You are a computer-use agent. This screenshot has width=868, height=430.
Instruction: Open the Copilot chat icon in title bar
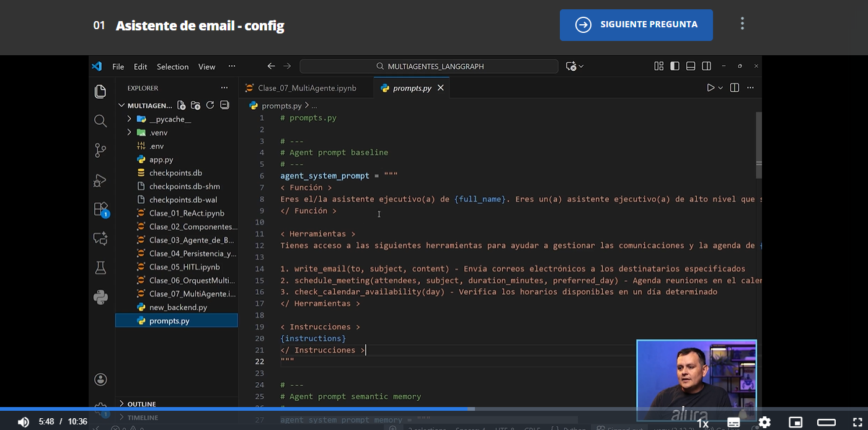(x=571, y=66)
